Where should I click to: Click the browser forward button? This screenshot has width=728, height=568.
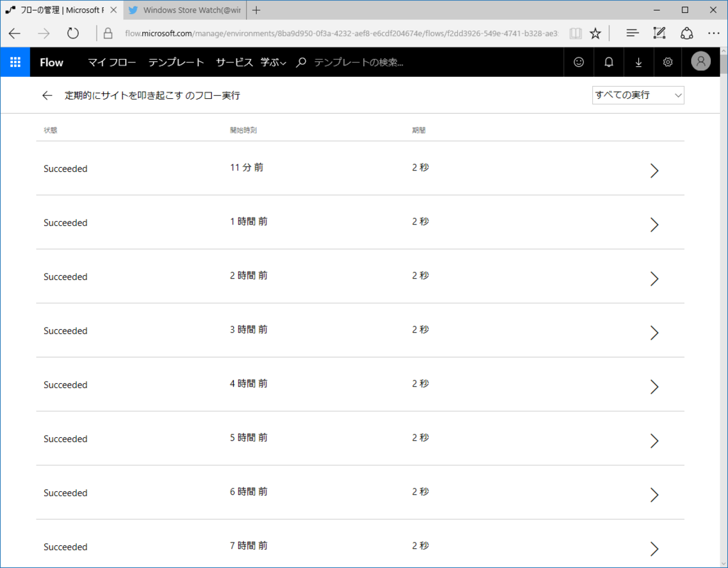tap(43, 33)
